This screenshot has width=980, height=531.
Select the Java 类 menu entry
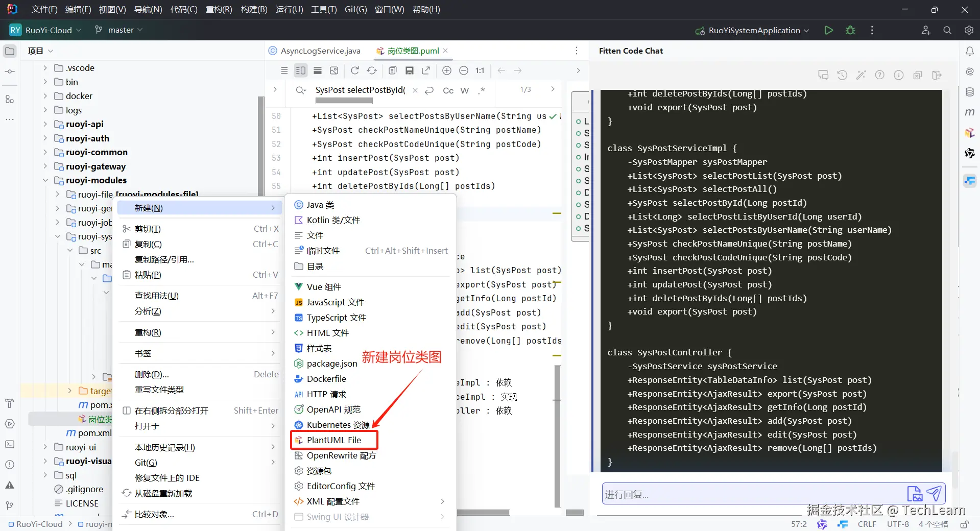370,205
